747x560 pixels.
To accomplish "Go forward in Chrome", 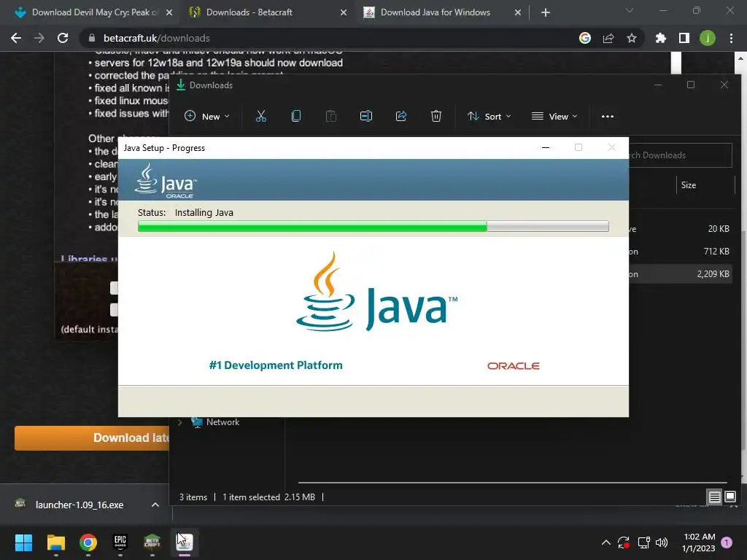I will pos(39,38).
